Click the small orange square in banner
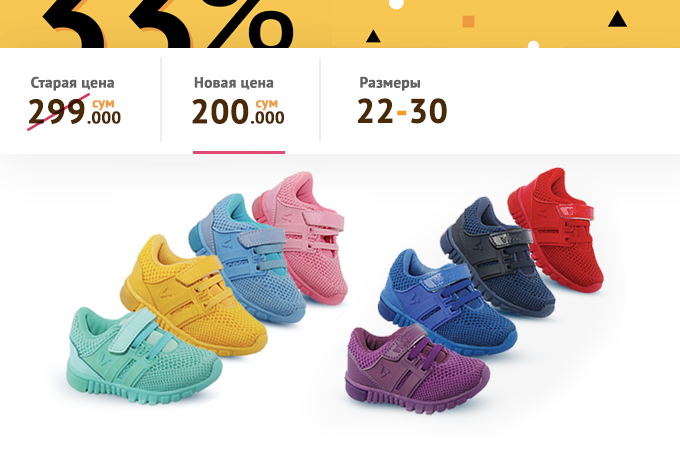This screenshot has width=680, height=453. (468, 21)
